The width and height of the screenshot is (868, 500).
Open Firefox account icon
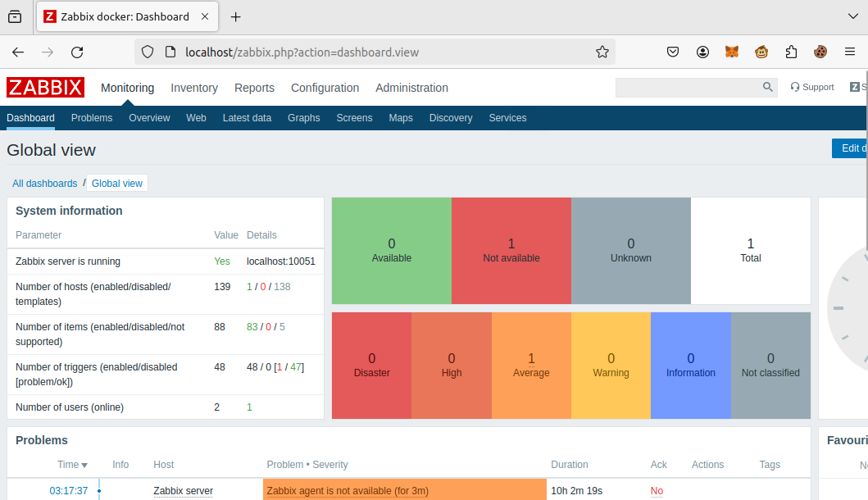pyautogui.click(x=702, y=52)
